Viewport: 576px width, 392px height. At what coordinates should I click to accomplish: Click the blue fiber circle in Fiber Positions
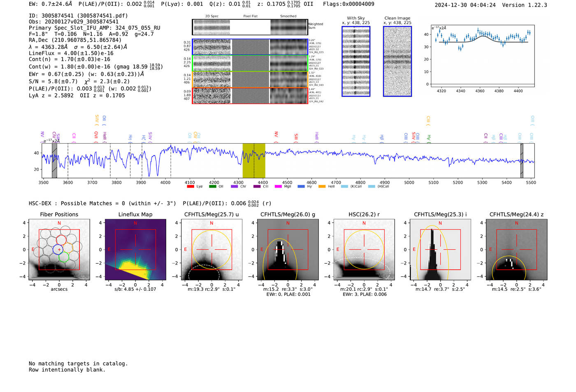(x=59, y=249)
